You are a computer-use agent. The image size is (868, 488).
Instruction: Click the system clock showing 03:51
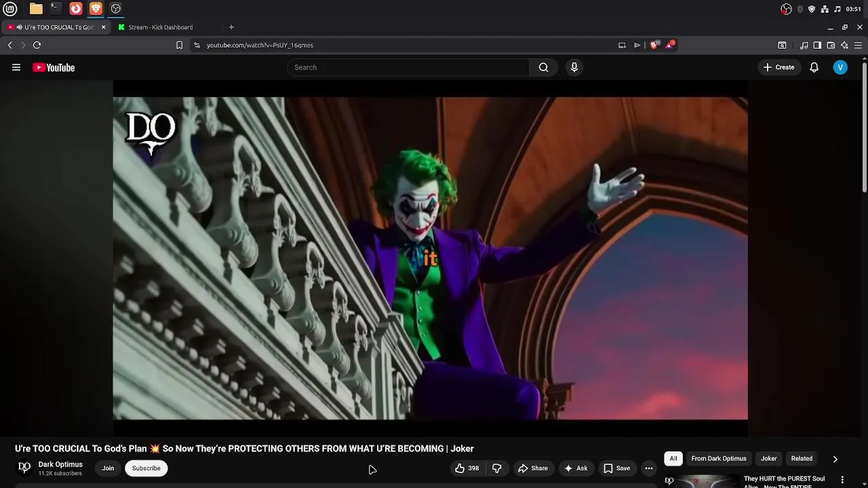pos(854,9)
